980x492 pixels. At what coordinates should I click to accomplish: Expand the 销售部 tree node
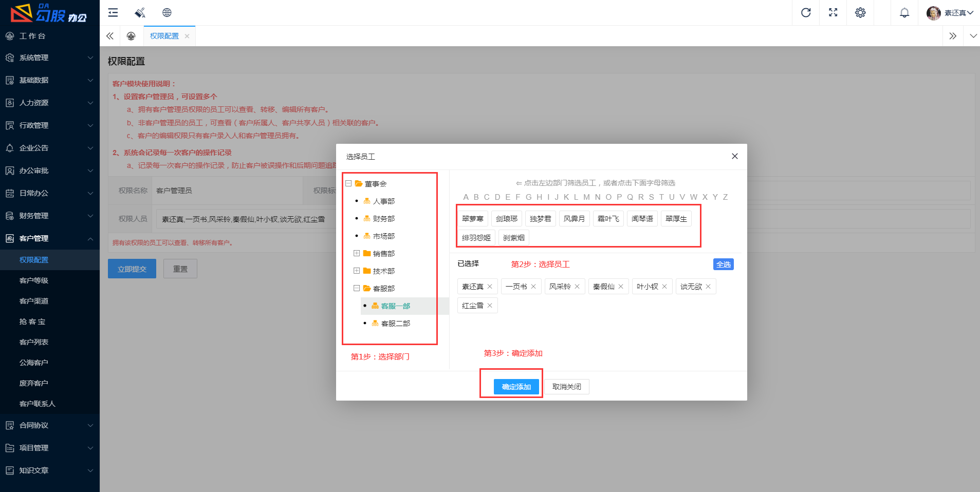coord(357,253)
